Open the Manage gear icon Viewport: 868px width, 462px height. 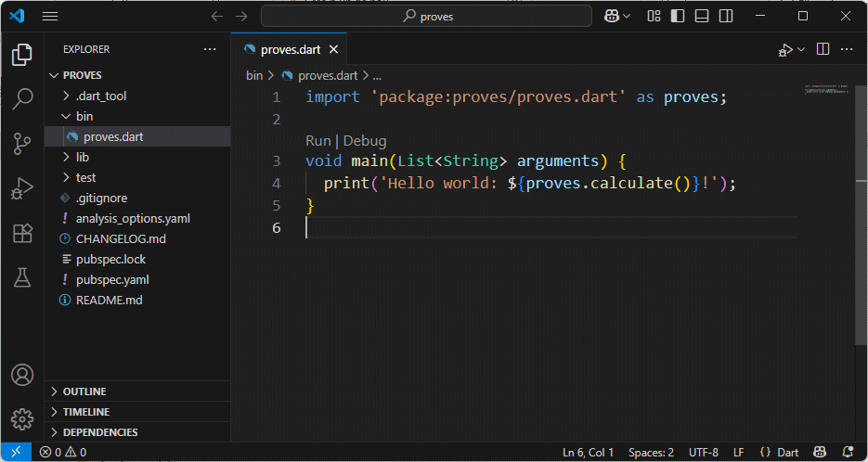(x=22, y=418)
